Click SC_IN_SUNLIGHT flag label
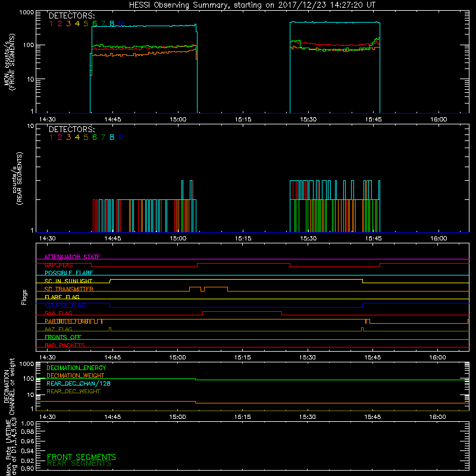This screenshot has height=476, width=476. 68,281
